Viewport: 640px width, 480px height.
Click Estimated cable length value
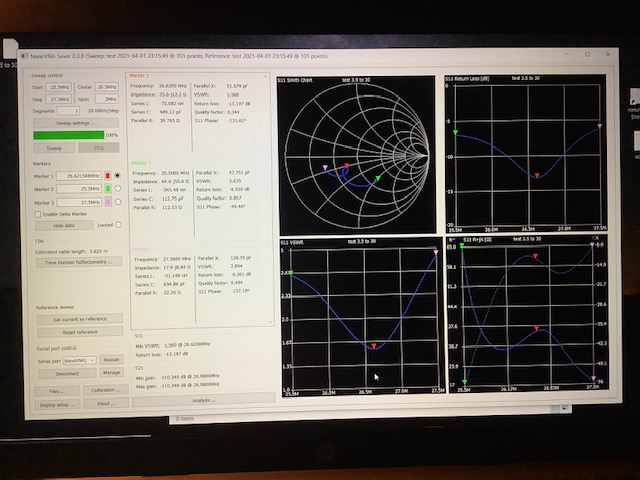coord(99,251)
